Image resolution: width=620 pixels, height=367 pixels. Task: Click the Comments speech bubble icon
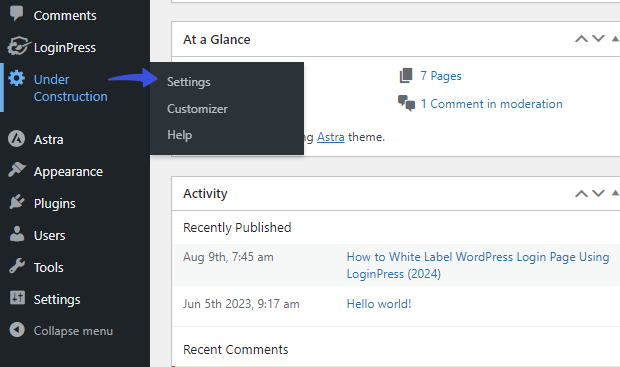[x=17, y=14]
